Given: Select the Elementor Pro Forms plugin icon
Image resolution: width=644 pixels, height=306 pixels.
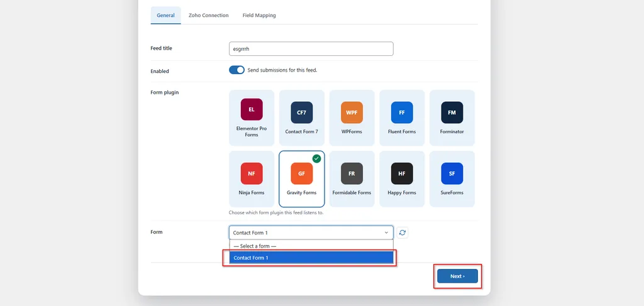Looking at the screenshot, I should (252, 109).
